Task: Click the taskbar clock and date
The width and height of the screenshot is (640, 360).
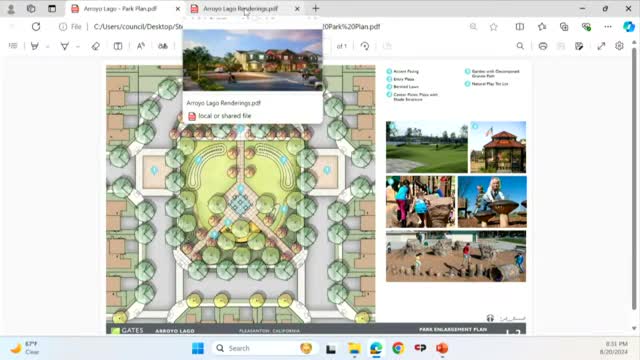Action: click(614, 348)
